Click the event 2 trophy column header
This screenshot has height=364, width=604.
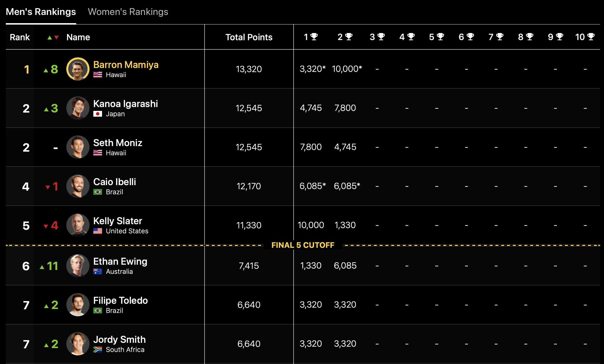pyautogui.click(x=345, y=37)
